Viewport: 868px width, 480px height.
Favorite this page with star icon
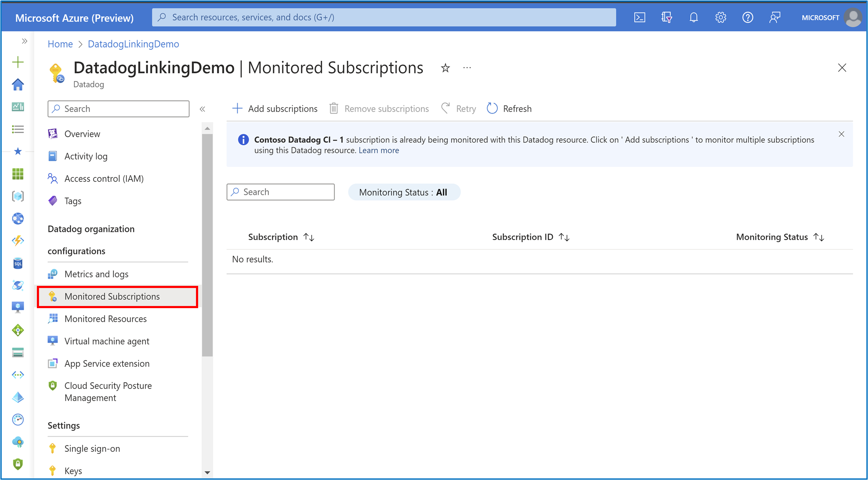[x=445, y=68]
